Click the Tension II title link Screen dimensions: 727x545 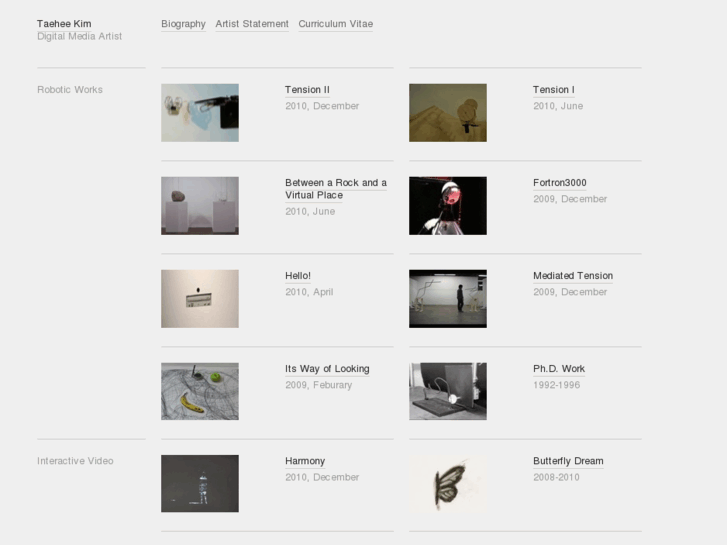pos(307,90)
